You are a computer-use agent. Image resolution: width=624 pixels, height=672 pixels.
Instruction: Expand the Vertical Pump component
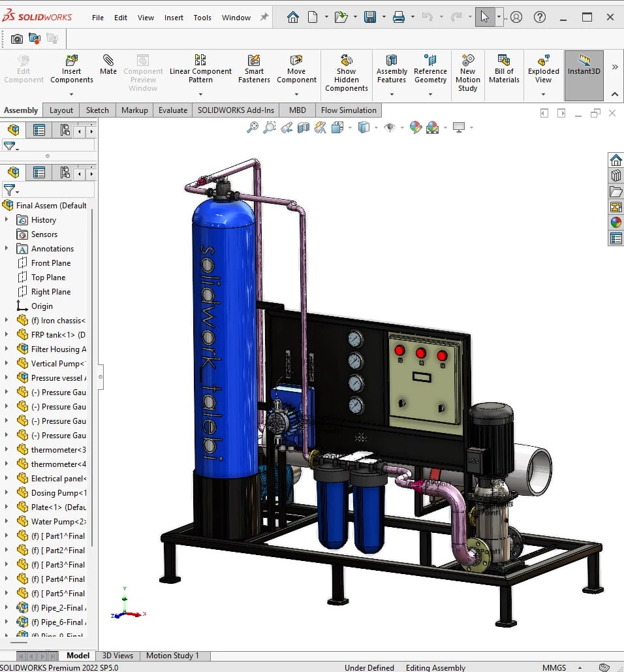(x=7, y=363)
